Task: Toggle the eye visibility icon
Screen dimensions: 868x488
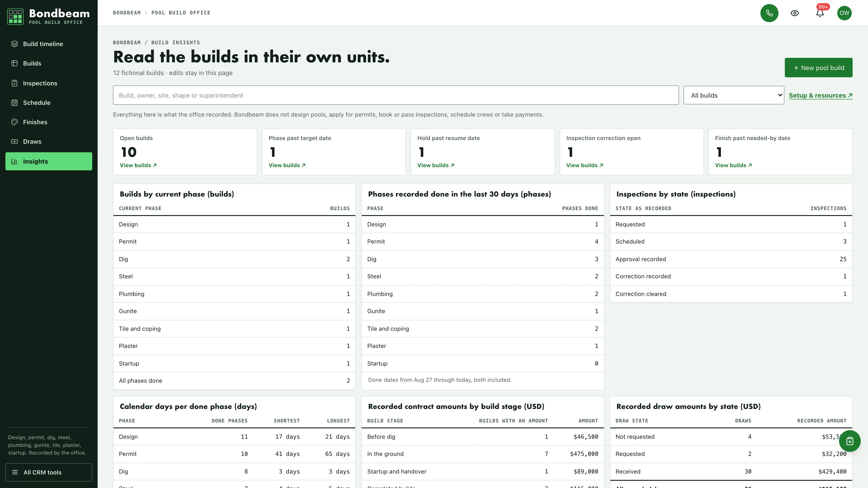Action: click(795, 13)
